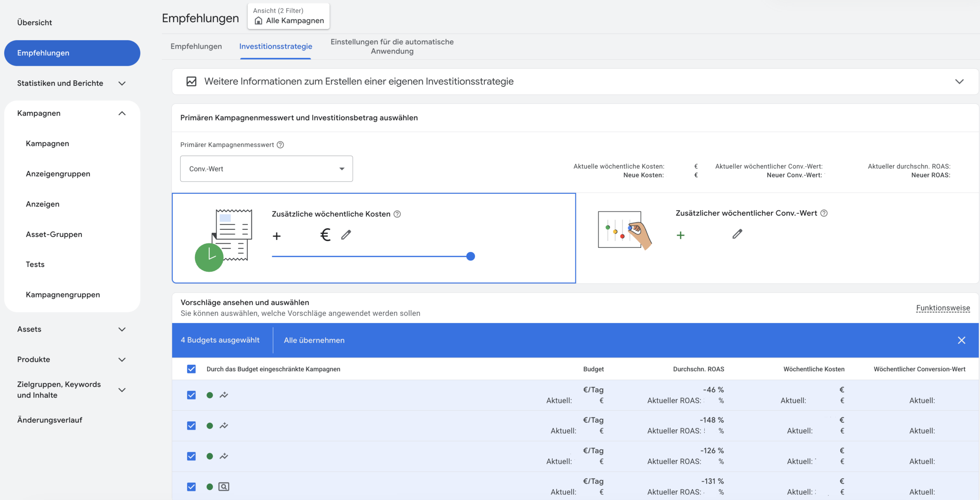Uncheck the fourth campaign row checkbox
The height and width of the screenshot is (500, 980).
coord(191,487)
